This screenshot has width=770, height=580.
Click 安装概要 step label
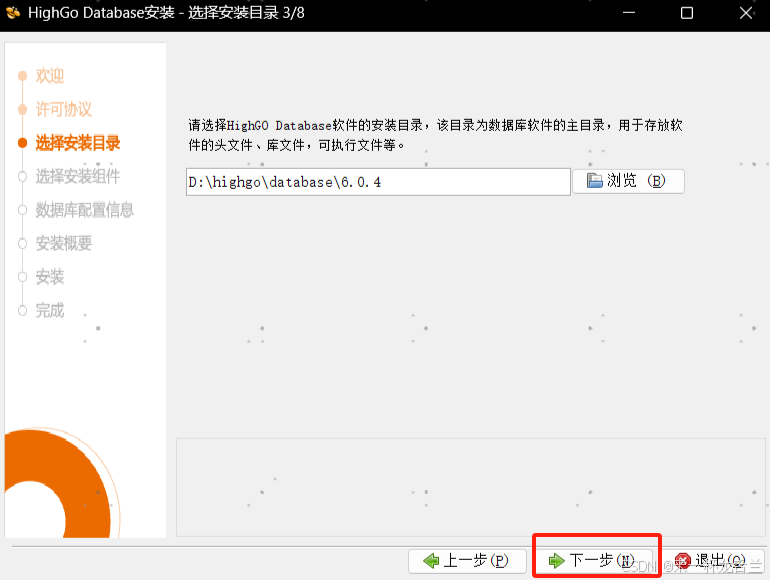[x=63, y=243]
